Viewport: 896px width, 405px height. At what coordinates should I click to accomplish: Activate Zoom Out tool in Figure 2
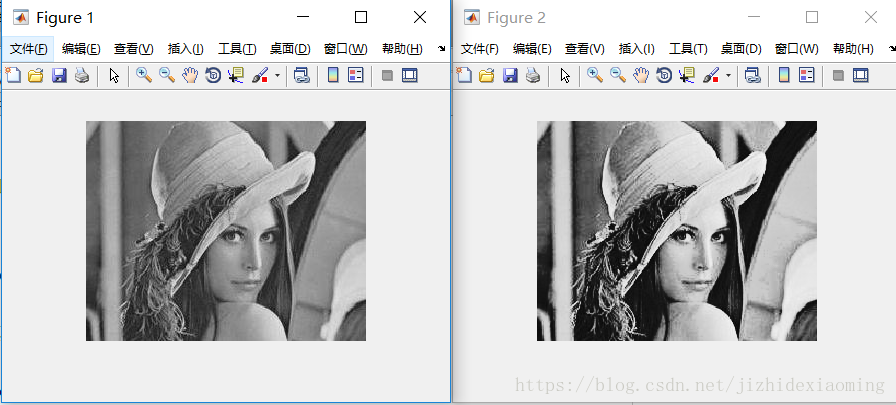click(618, 75)
